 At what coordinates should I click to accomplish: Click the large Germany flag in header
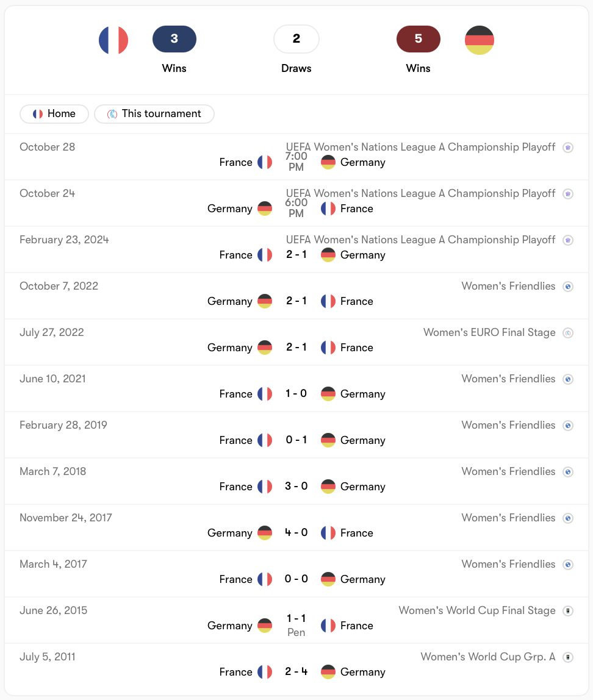pyautogui.click(x=479, y=40)
